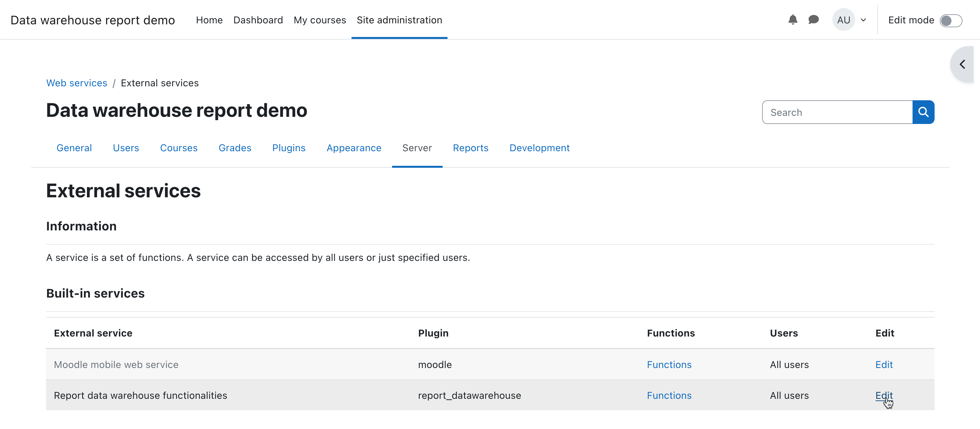980x429 pixels.
Task: Go to Dashboard in top navigation
Action: tap(258, 20)
